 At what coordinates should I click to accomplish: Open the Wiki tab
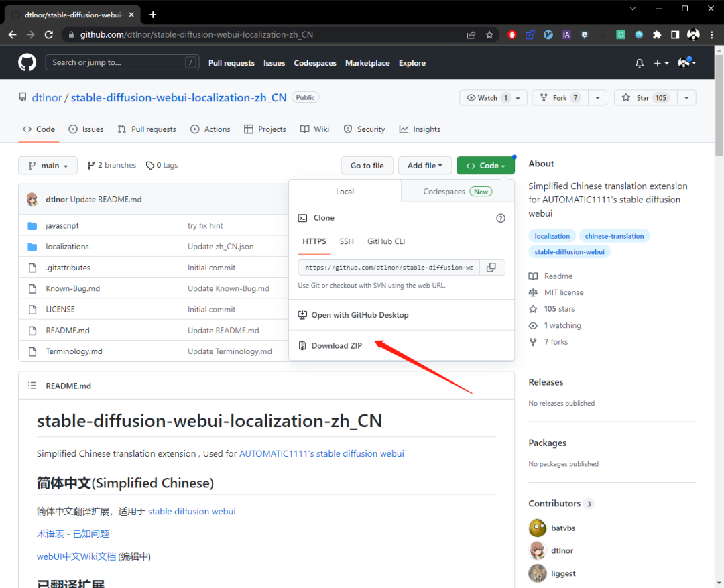(314, 129)
